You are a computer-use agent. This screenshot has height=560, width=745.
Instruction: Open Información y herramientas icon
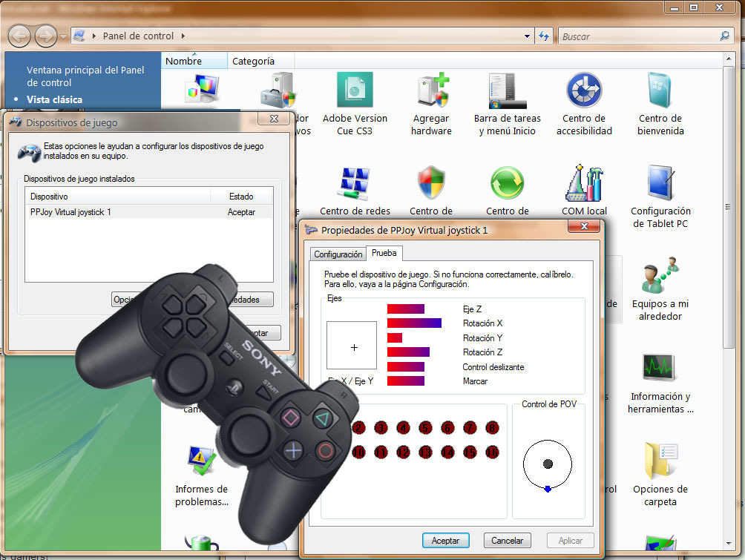coord(660,370)
